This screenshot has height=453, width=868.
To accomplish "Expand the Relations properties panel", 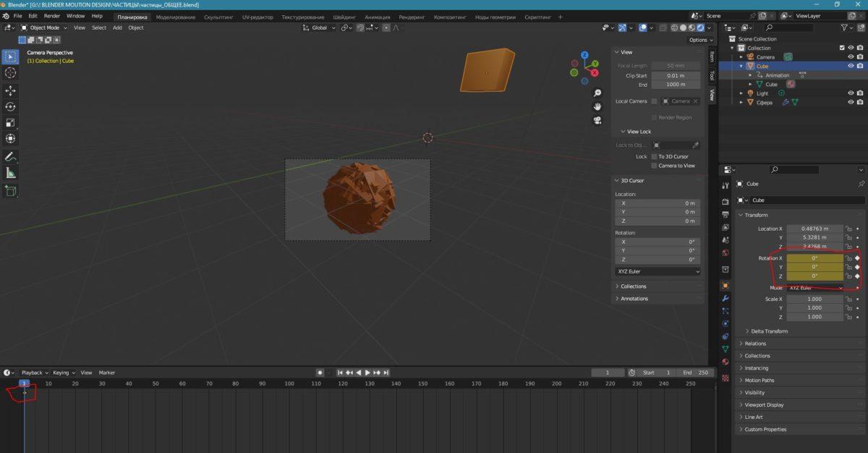I will [x=755, y=344].
